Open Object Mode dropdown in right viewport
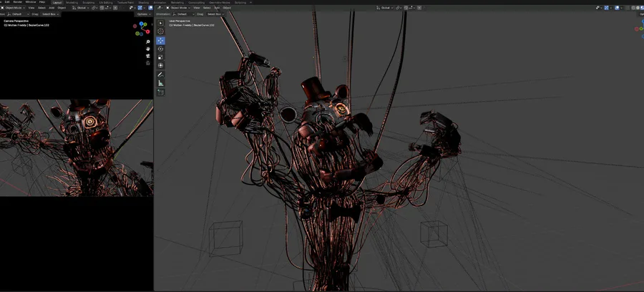Viewport: 644px width, 292px height. point(178,8)
